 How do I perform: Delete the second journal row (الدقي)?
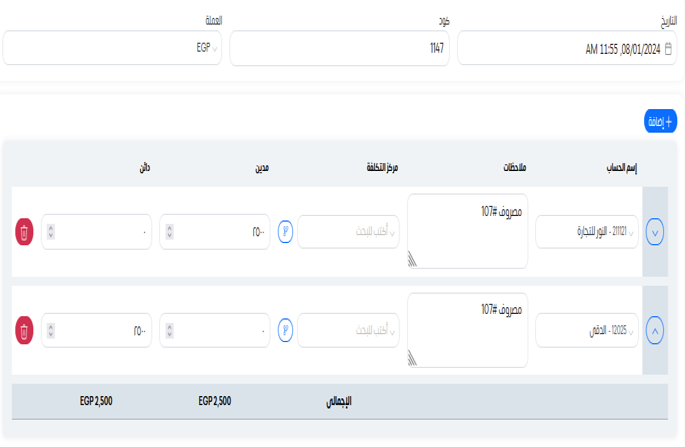[x=24, y=329]
